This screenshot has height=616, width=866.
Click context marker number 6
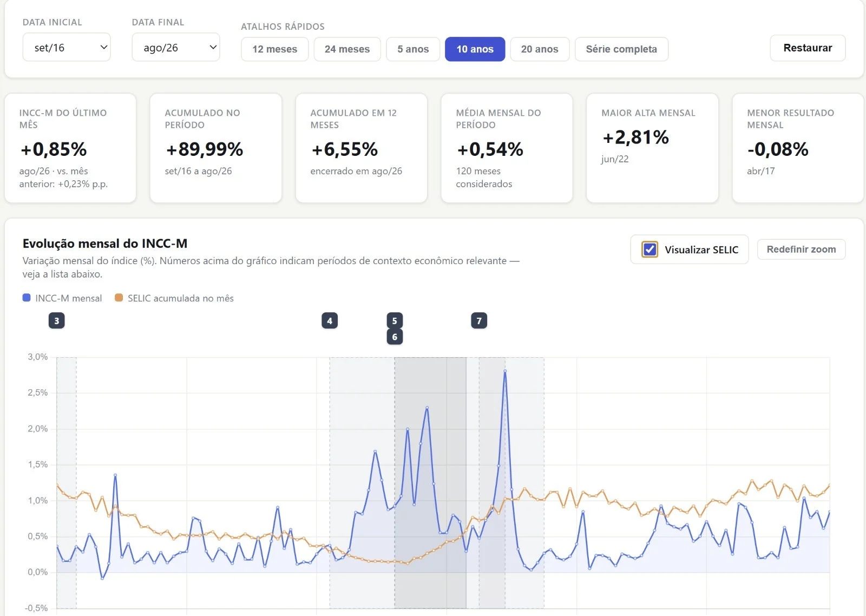click(x=395, y=337)
